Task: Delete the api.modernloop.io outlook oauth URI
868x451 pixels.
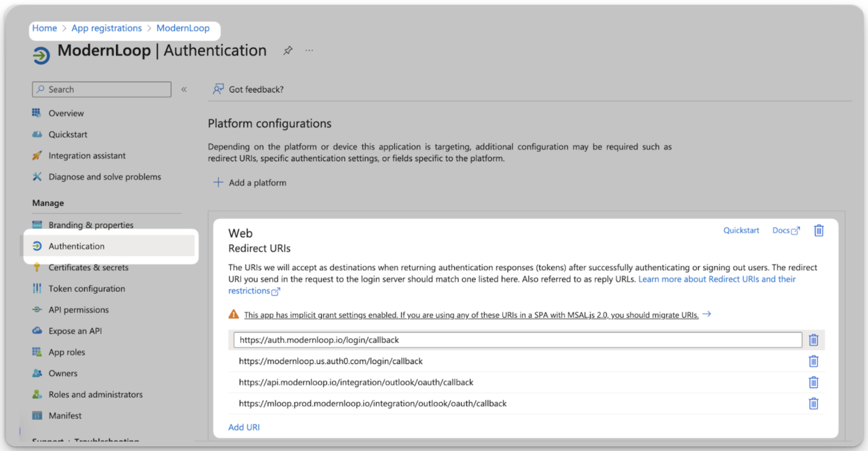Action: click(813, 382)
